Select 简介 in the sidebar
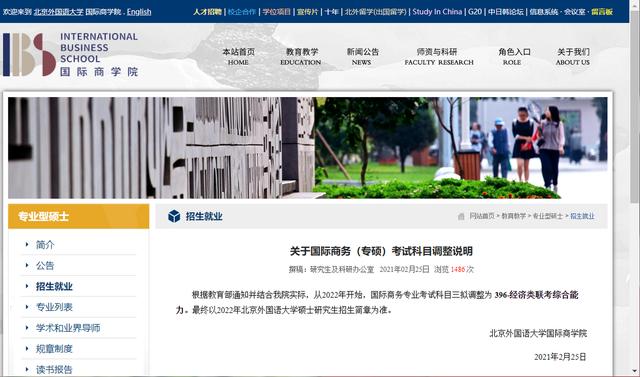640x377 pixels. point(45,245)
